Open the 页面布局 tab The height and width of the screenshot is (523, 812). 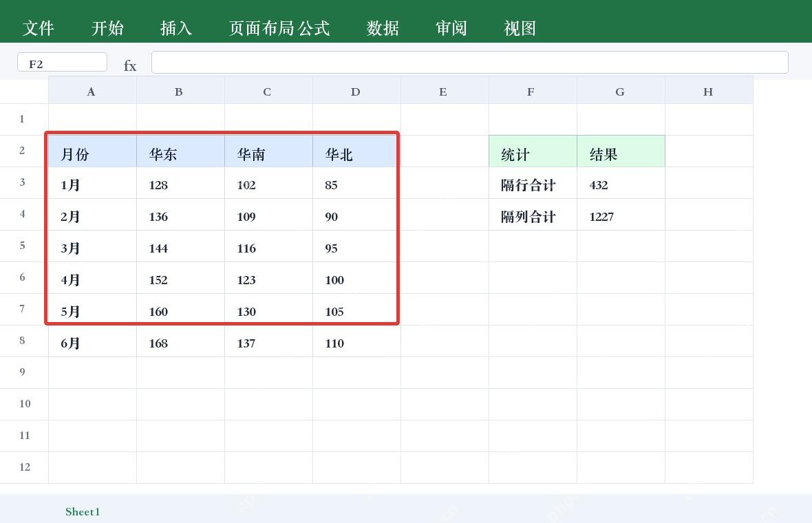pos(261,28)
